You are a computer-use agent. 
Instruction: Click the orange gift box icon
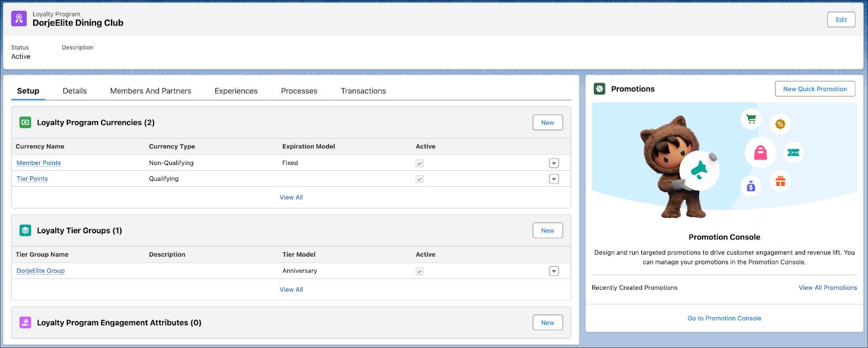780,181
